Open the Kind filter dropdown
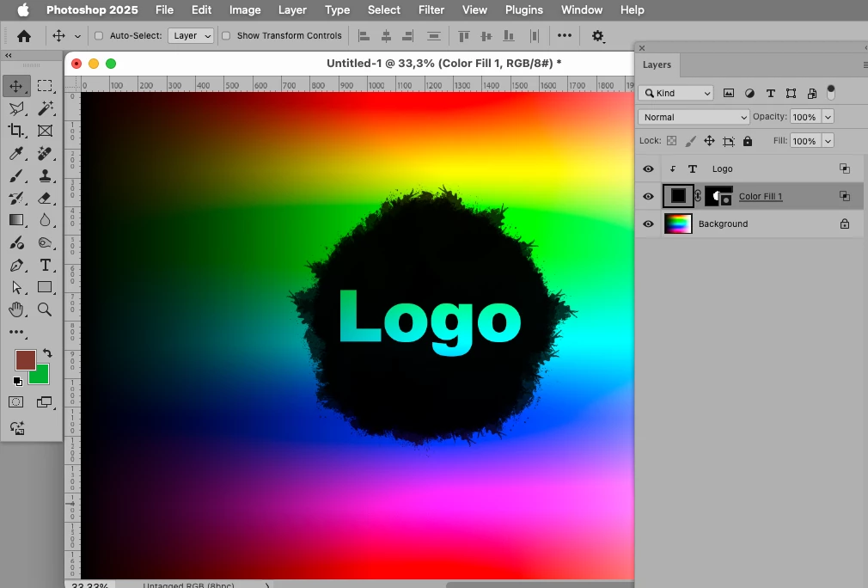Screen dimensions: 868x588 (x=675, y=93)
